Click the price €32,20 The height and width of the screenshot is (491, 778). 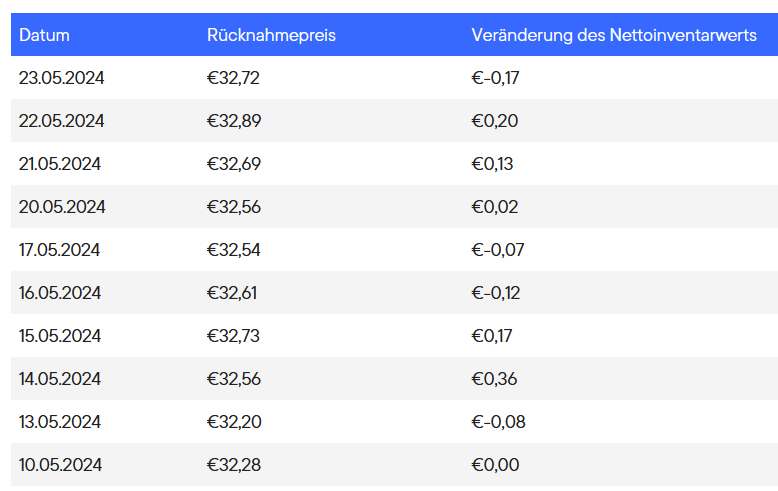pyautogui.click(x=234, y=422)
